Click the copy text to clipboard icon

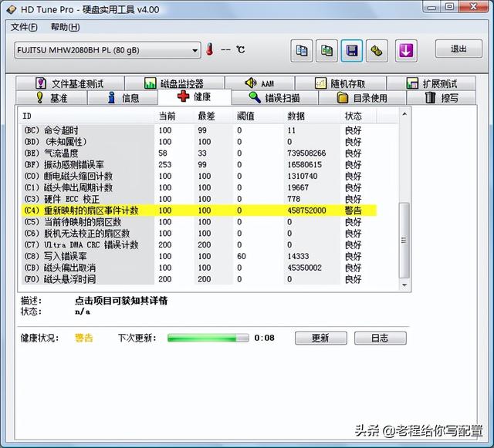pyautogui.click(x=302, y=50)
